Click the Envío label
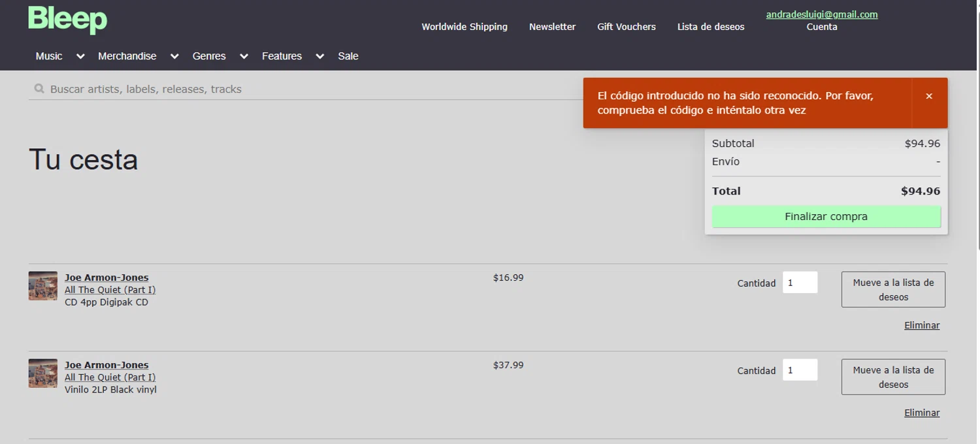980x444 pixels. coord(726,161)
